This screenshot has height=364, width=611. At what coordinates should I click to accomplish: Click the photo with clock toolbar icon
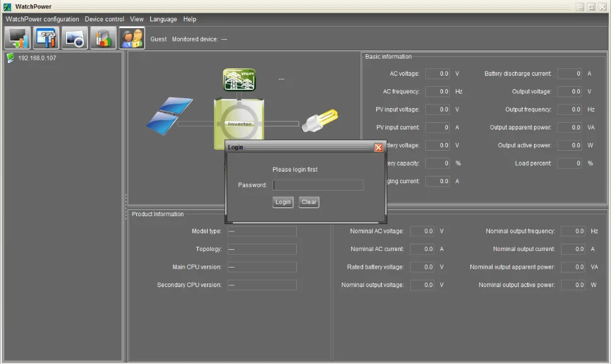75,38
